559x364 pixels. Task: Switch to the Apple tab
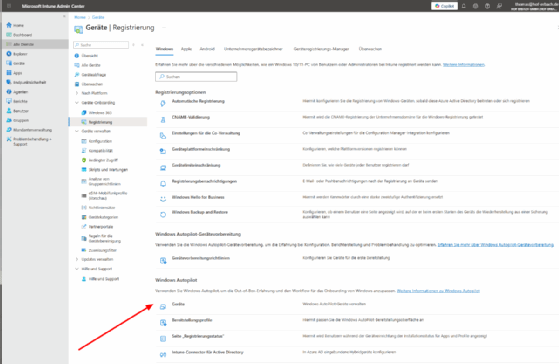(186, 49)
